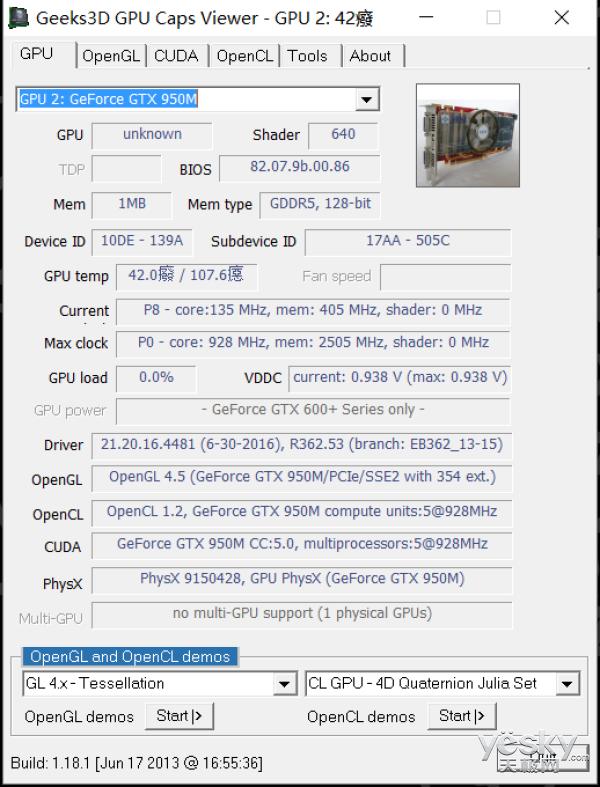Click the Device ID label

[x=55, y=242]
